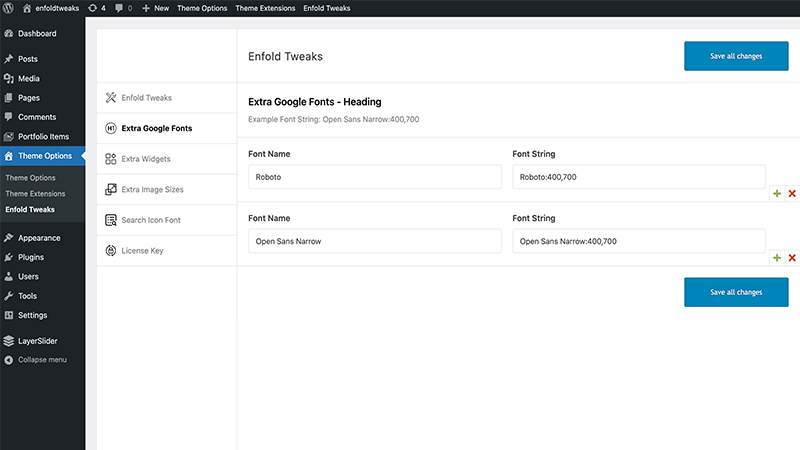Click the bottom Save all changes button
The height and width of the screenshot is (450, 800).
tap(736, 292)
